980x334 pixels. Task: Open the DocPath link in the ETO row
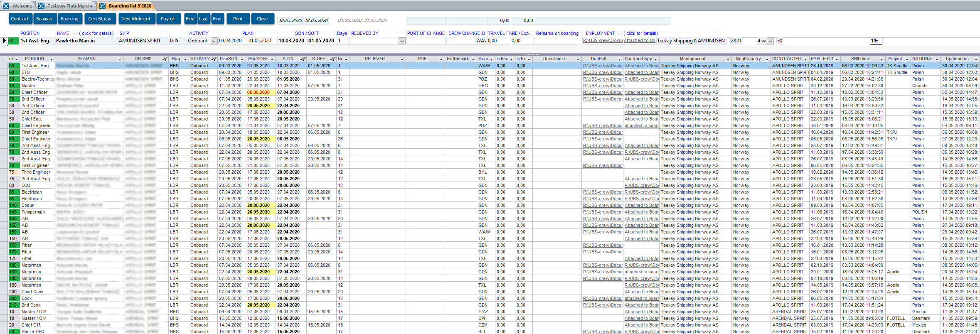[x=603, y=72]
